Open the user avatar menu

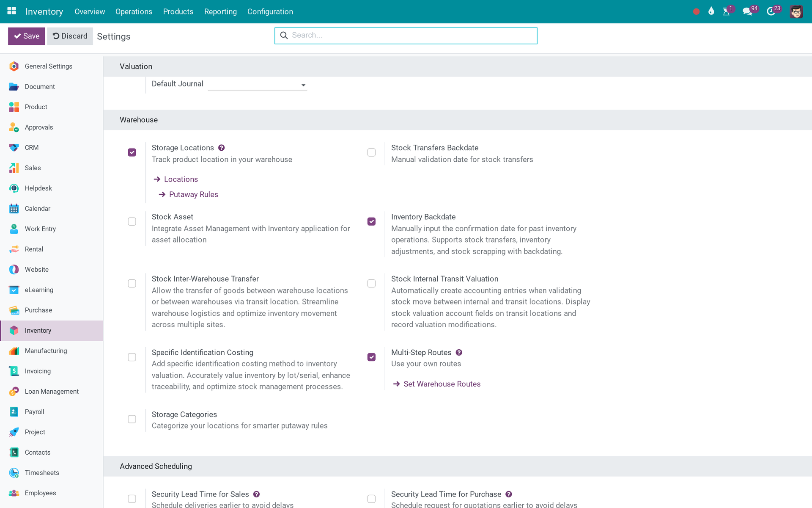click(796, 11)
